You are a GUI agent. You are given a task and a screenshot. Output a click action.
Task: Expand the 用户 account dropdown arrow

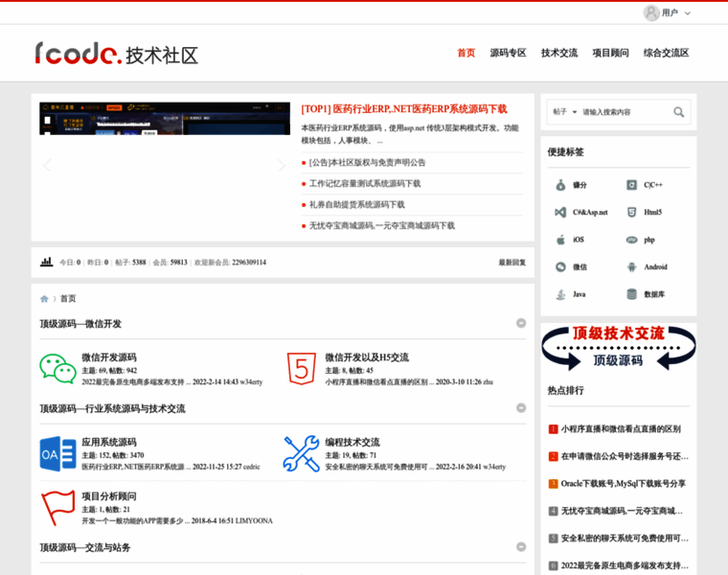[x=688, y=13]
